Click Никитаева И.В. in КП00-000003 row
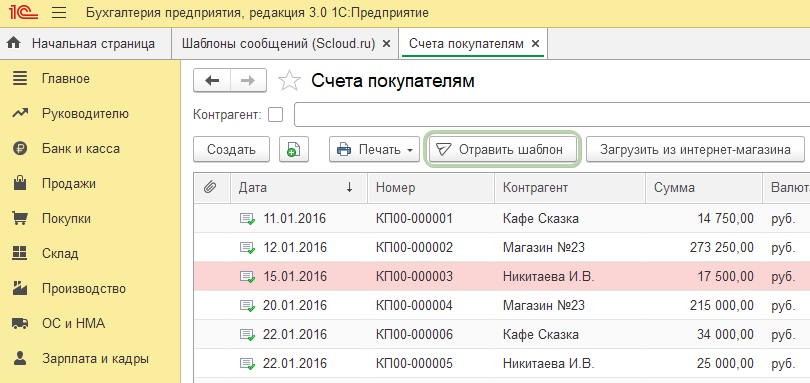The width and height of the screenshot is (810, 383). (549, 277)
